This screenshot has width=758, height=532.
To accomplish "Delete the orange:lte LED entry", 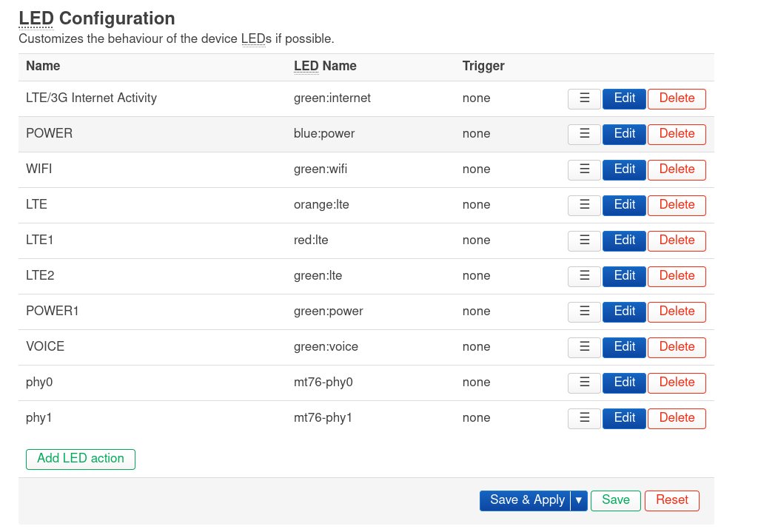I will (x=677, y=205).
